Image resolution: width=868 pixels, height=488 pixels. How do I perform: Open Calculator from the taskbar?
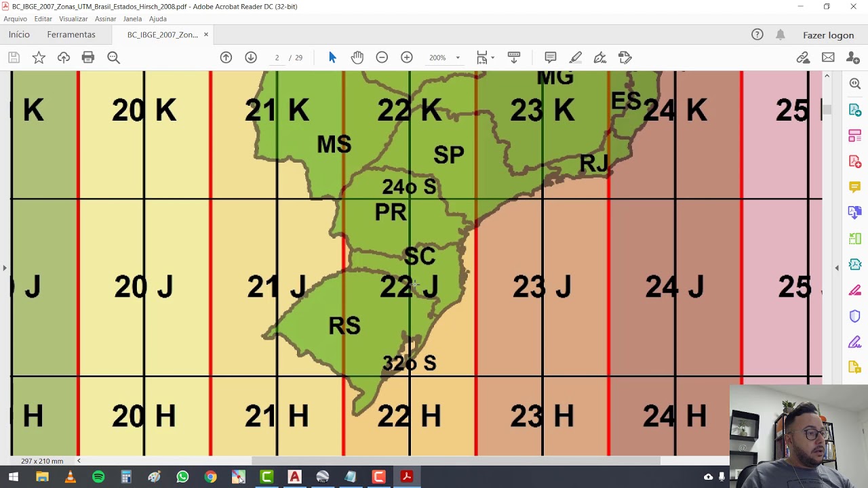[x=126, y=477]
